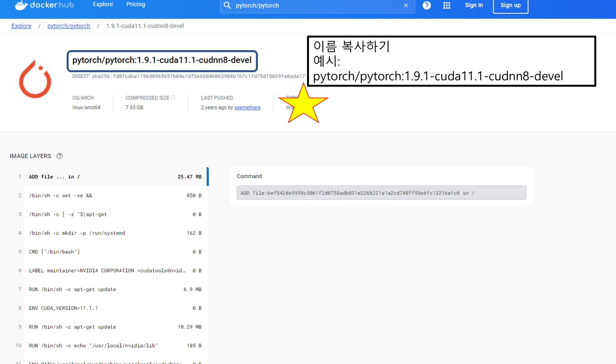Screen dimensions: 616x364
Task: Select layer 2 /bin/sh -c set -xe
Action: click(x=110, y=195)
